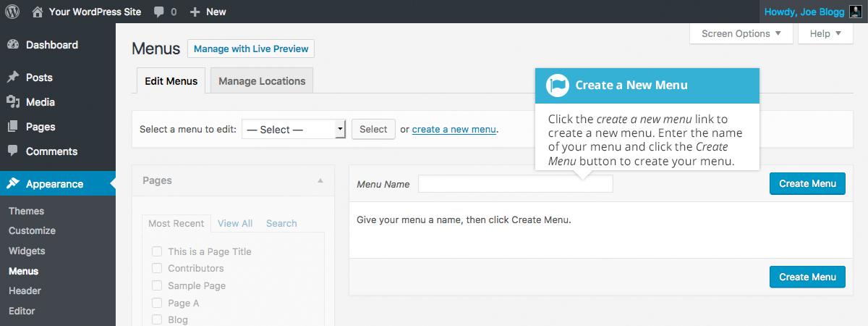Open the 'Select a menu to edit' dropdown
This screenshot has width=868, height=326.
point(294,130)
